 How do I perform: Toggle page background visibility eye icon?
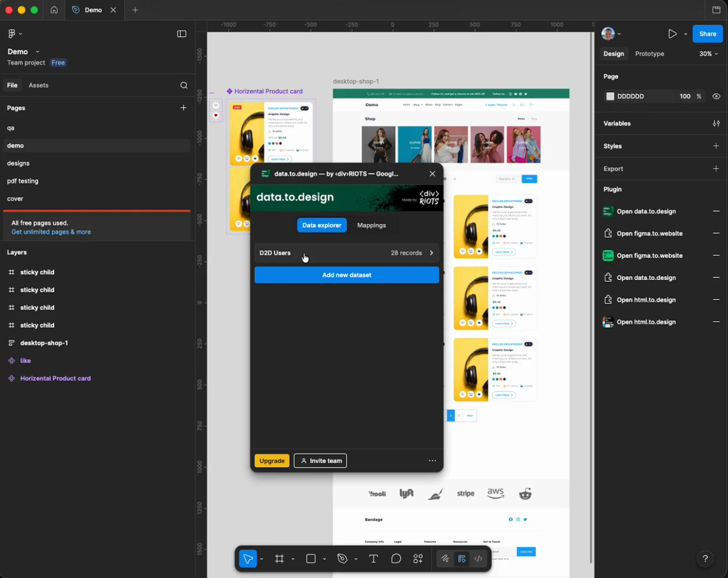716,96
